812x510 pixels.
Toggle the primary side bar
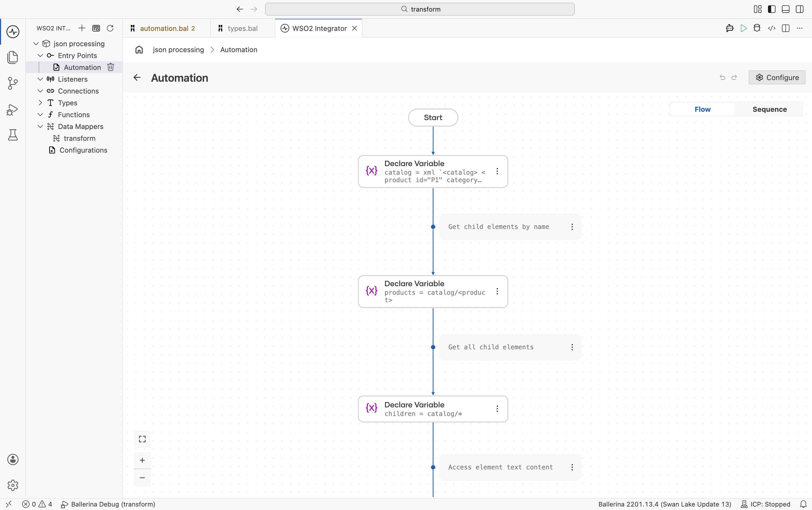[771, 9]
